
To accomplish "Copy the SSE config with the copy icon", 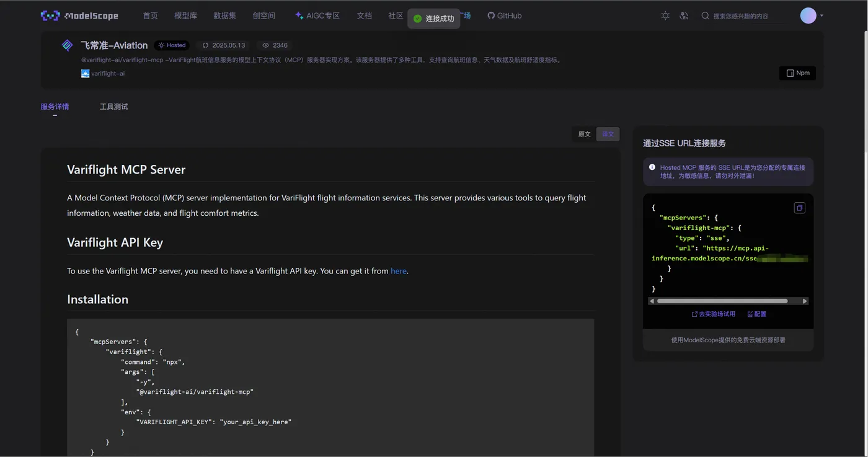I will [799, 208].
